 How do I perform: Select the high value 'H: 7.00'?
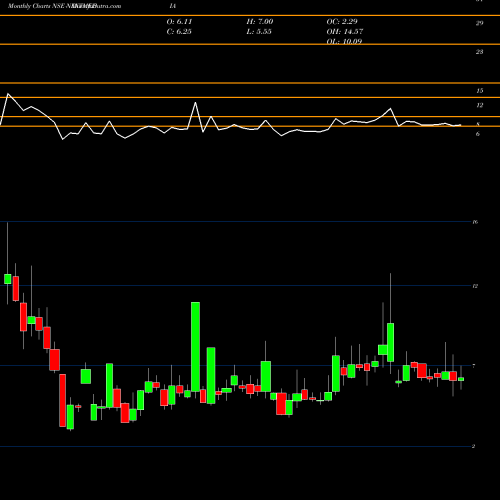(x=260, y=21)
